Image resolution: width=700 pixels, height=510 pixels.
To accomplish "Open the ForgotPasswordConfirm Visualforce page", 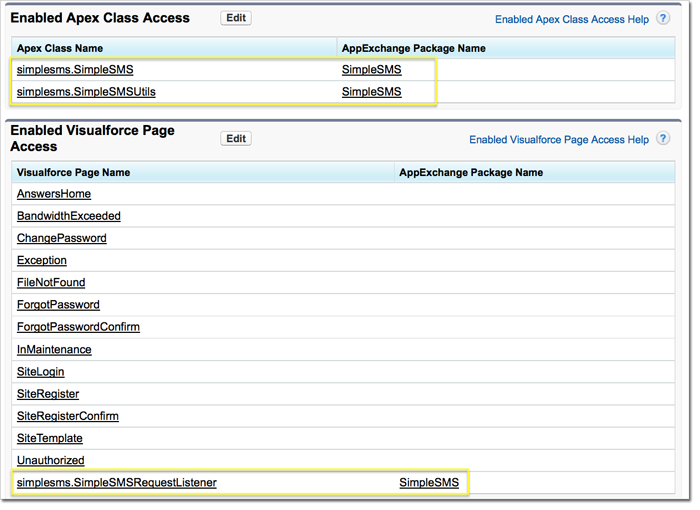I will 79,327.
